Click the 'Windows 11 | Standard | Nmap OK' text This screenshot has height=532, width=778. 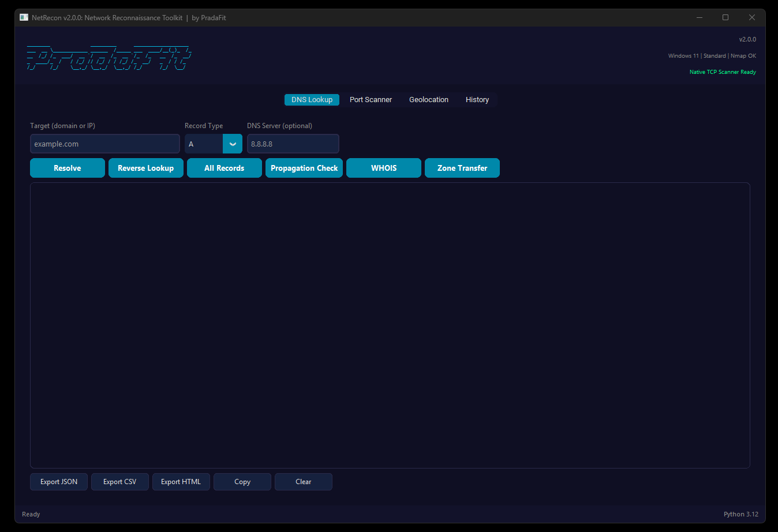(x=712, y=56)
